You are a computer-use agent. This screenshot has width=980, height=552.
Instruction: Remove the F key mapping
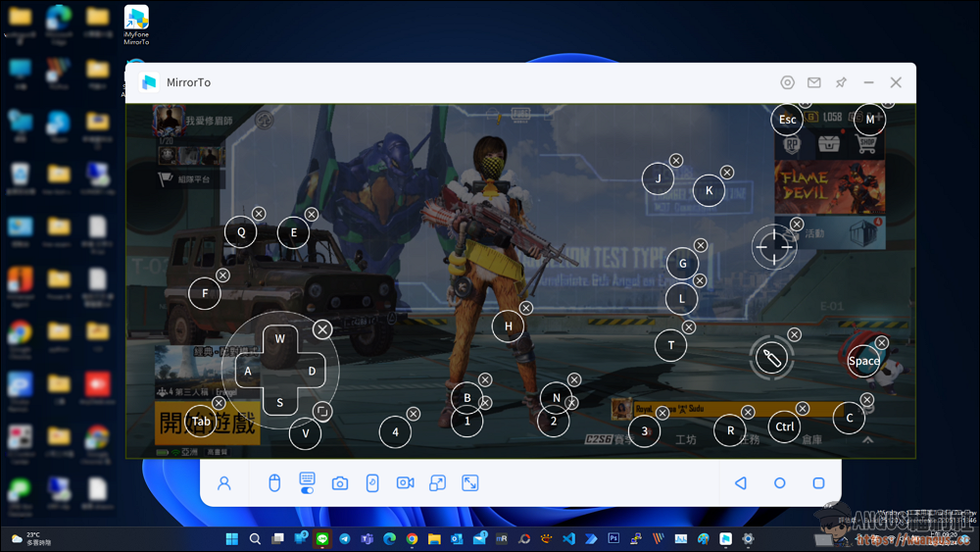click(x=222, y=276)
